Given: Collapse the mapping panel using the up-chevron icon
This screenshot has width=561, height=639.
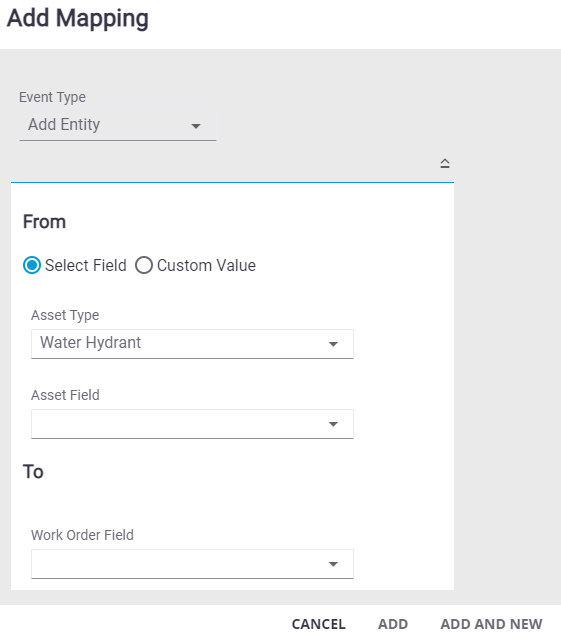Looking at the screenshot, I should pos(444,164).
